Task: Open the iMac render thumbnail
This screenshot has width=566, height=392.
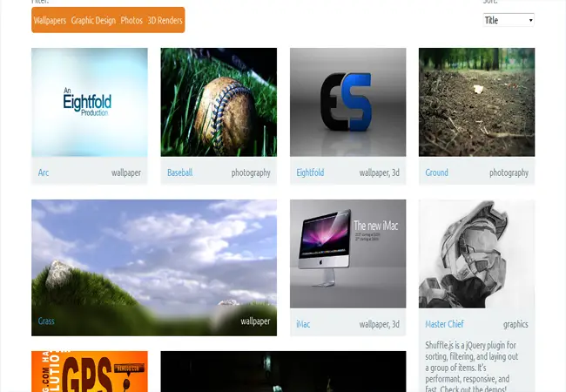Action: click(348, 253)
